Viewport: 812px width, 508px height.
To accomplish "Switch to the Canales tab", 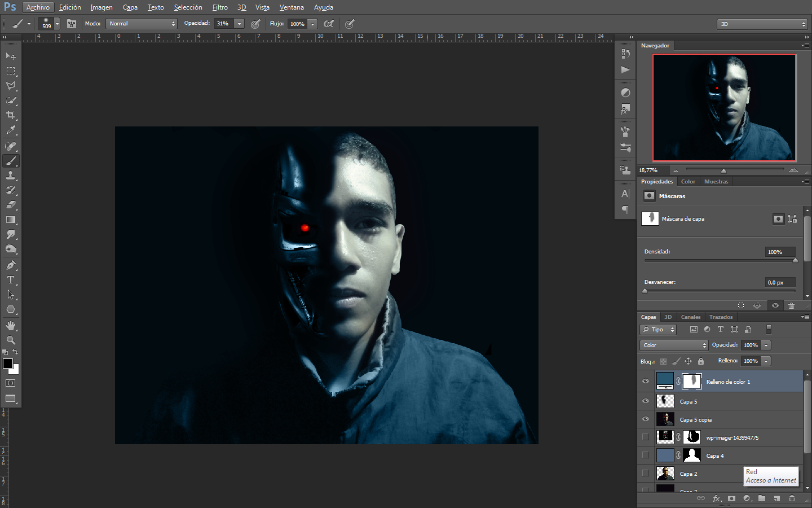I will click(690, 317).
